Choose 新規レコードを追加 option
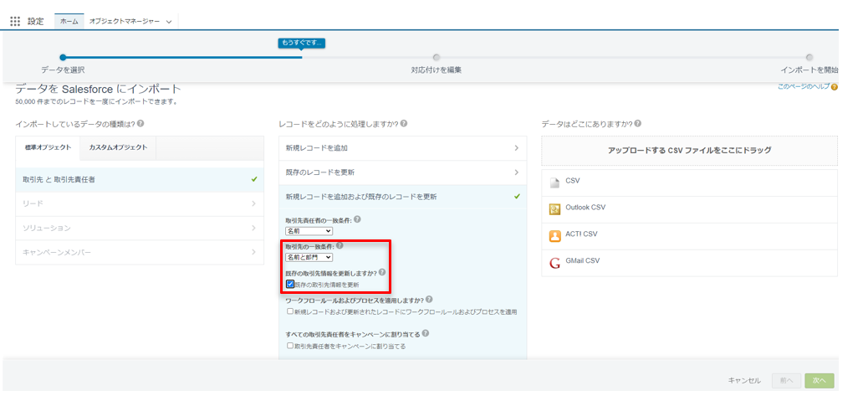This screenshot has width=868, height=401. [x=402, y=148]
